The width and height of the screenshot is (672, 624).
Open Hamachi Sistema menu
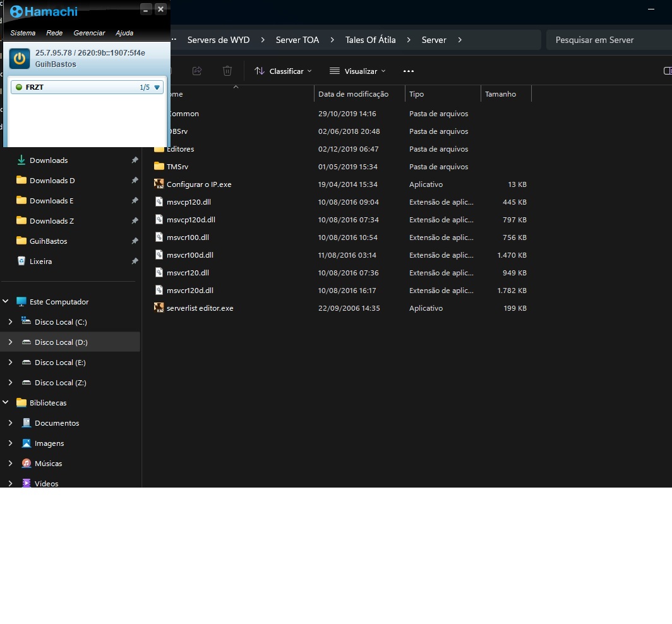point(23,33)
